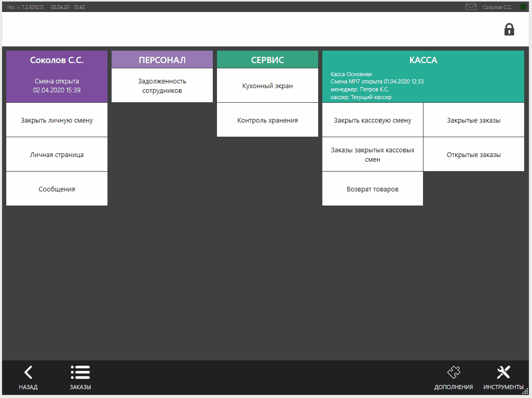The width and height of the screenshot is (532, 398).
Task: Click user name Соколов С.С. in top bar
Action: pyautogui.click(x=497, y=7)
